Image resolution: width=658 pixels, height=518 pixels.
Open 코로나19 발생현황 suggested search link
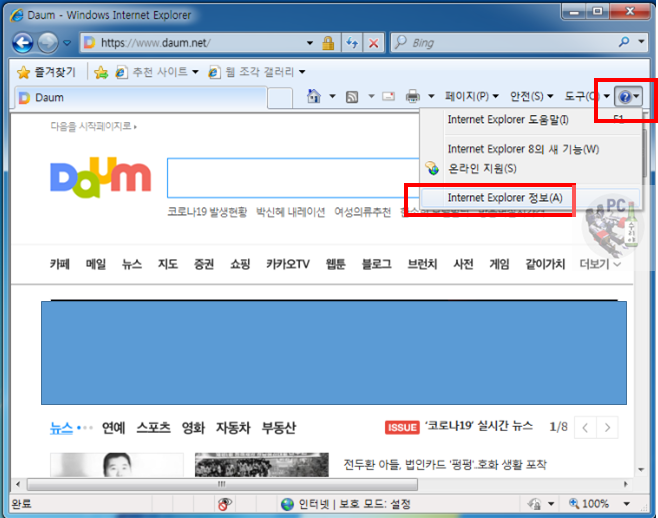tap(207, 212)
